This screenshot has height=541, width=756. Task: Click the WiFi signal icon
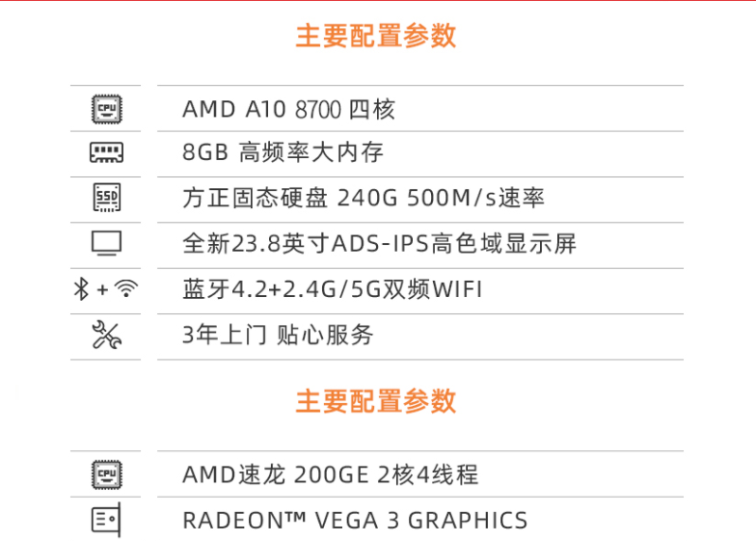[x=126, y=289]
